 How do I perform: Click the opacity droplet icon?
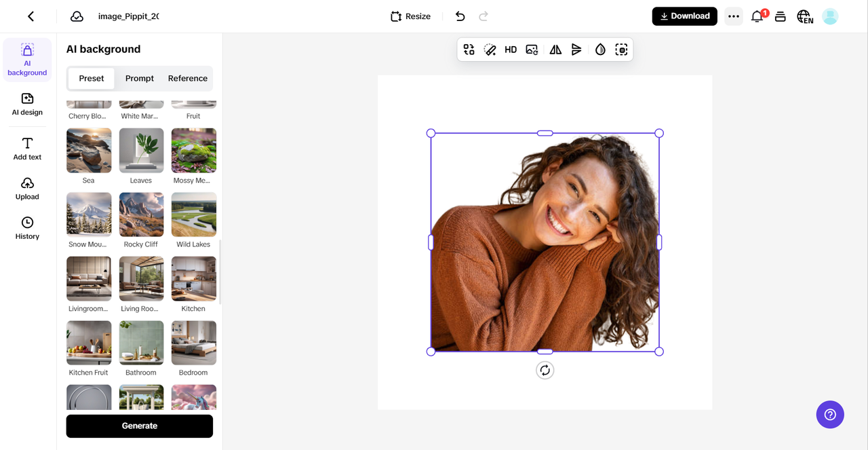(600, 50)
